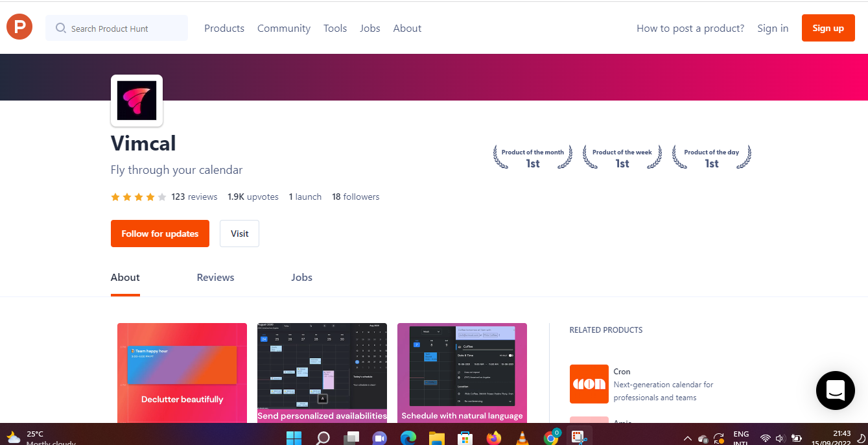Image resolution: width=868 pixels, height=445 pixels.
Task: Open Task View in taskbar
Action: 351,437
